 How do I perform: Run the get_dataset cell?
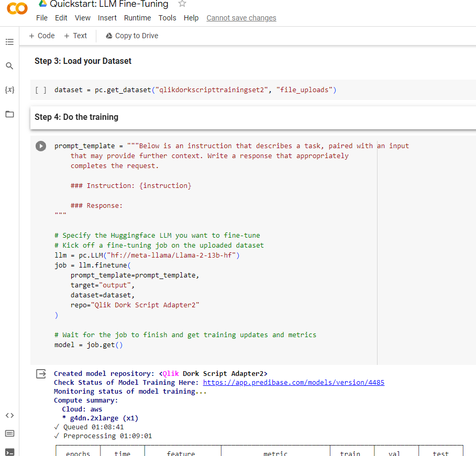[x=41, y=90]
